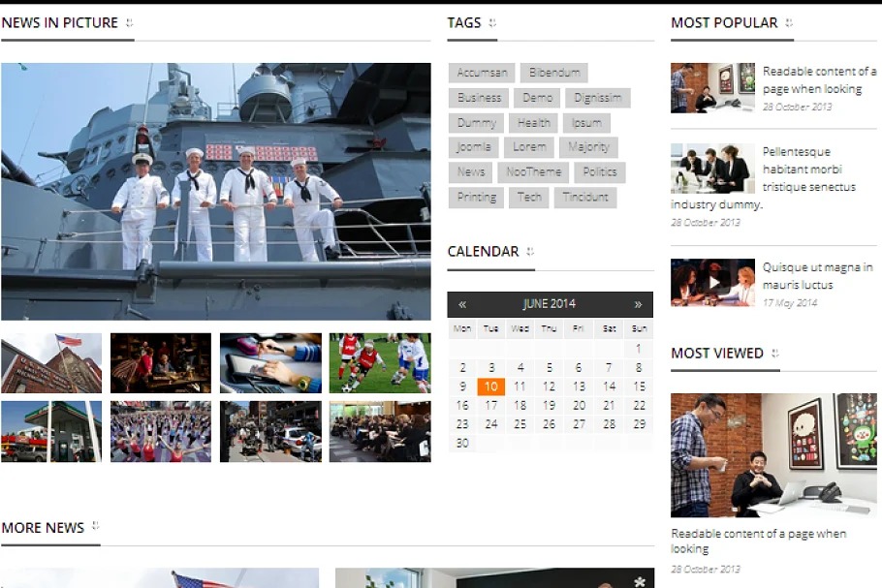Click the icon next to More News heading
882x588 pixels.
pos(95,527)
